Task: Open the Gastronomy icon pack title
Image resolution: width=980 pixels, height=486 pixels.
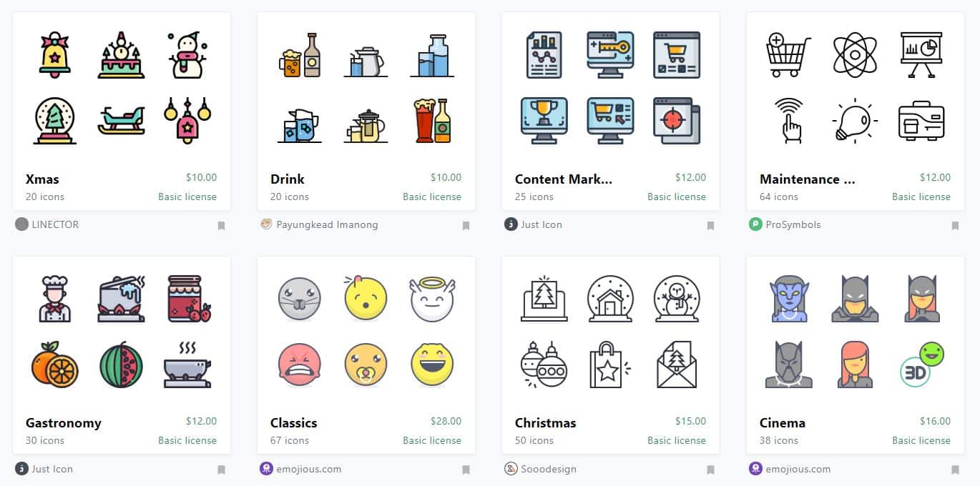Action: click(64, 422)
